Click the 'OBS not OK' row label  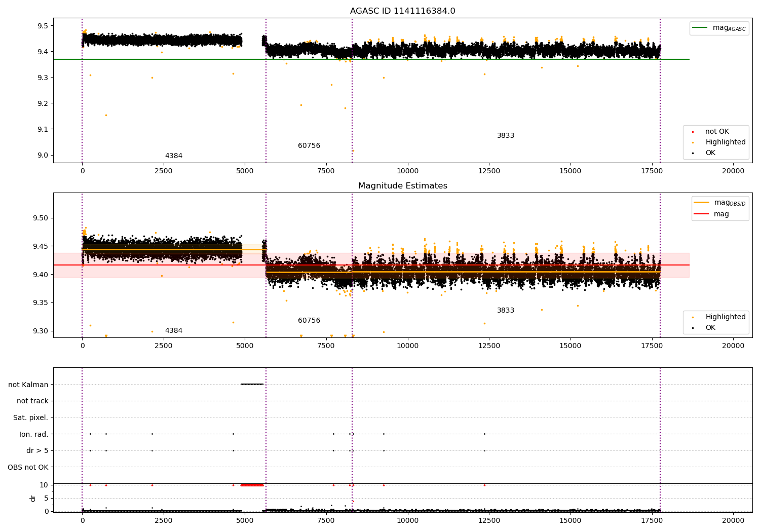coord(28,467)
